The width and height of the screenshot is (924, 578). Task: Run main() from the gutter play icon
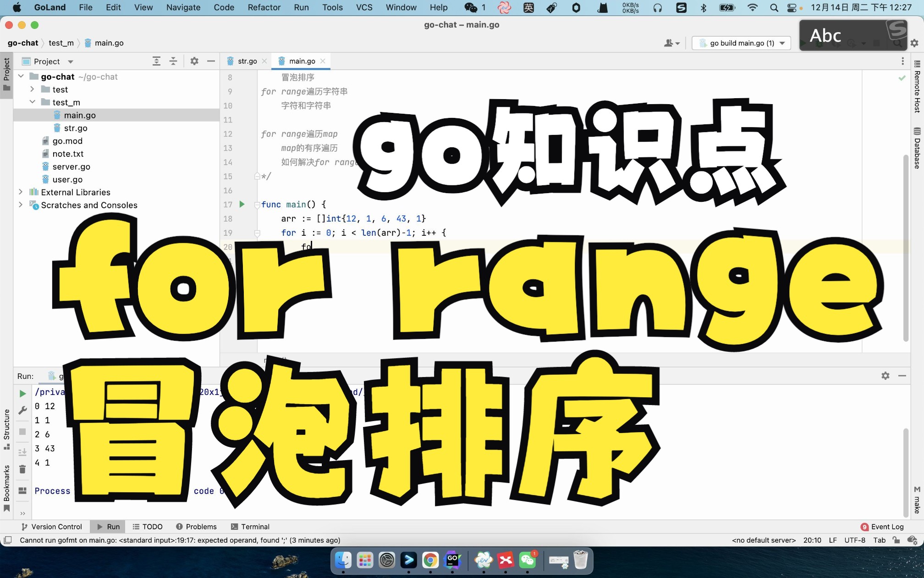[242, 205]
